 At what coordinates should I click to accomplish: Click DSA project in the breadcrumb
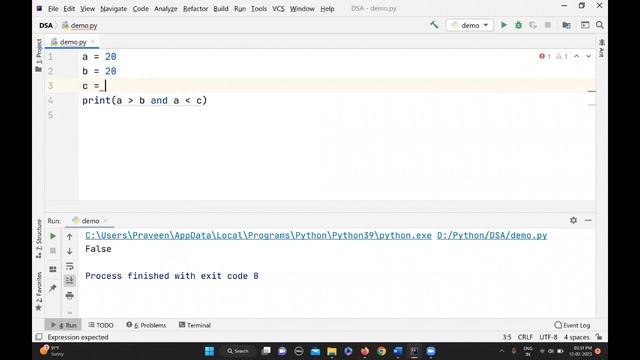46,25
